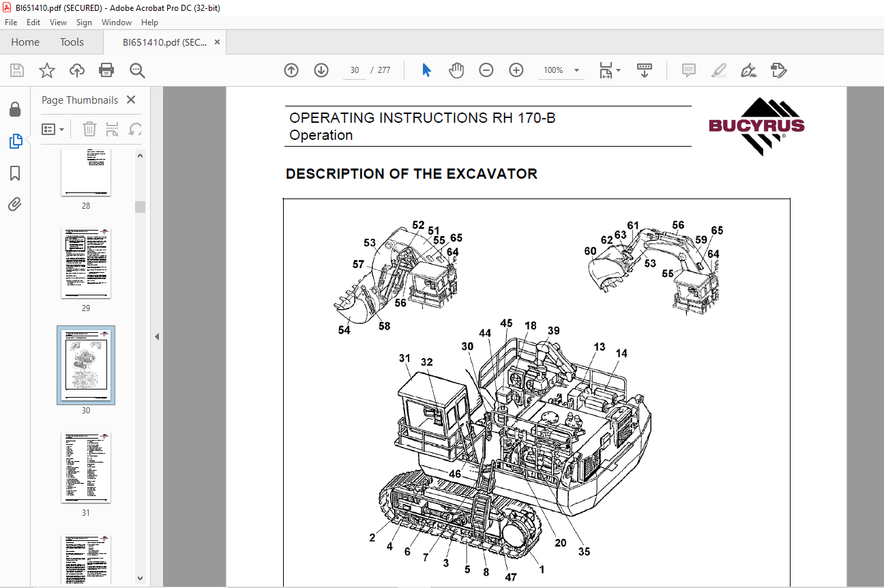This screenshot has width=884, height=588.
Task: Open the thumbnail options menu dropdown
Action: point(53,129)
